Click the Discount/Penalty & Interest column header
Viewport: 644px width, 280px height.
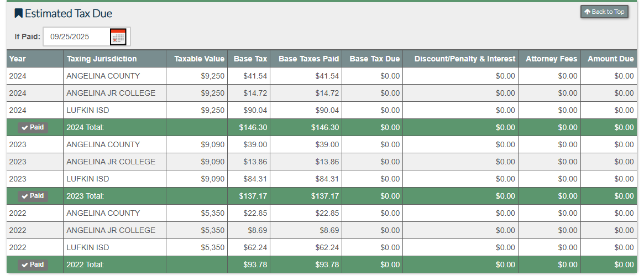point(464,59)
